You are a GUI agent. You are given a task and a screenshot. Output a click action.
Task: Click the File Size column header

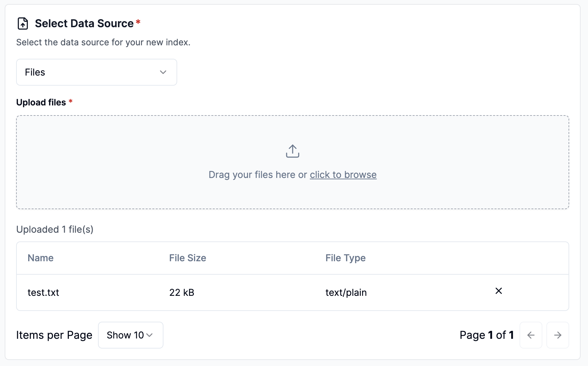(188, 258)
